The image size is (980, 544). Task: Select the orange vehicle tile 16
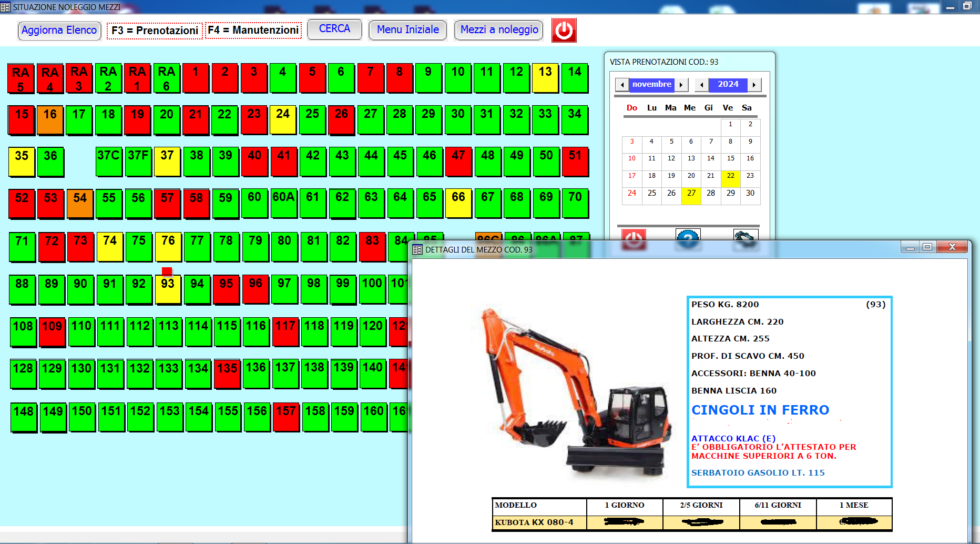coord(50,120)
